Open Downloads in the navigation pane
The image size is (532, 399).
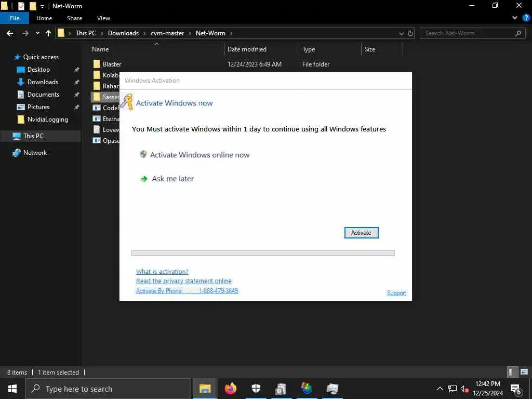point(43,82)
